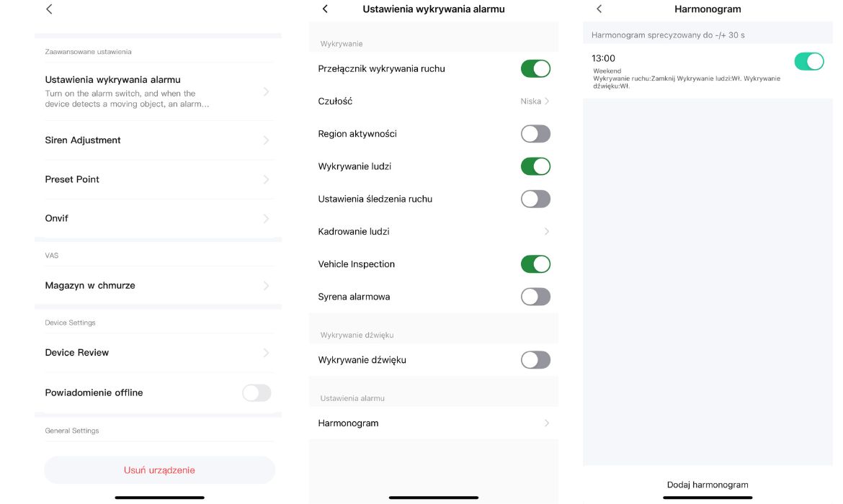Expand Kadrowanie ludzi chevron

pos(546,232)
